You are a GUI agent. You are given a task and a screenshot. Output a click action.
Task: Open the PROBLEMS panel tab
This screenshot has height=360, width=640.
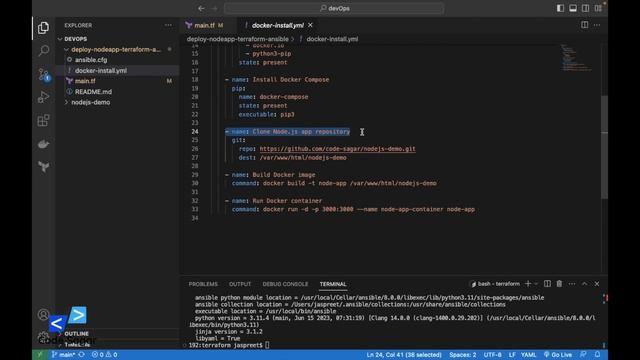click(203, 284)
